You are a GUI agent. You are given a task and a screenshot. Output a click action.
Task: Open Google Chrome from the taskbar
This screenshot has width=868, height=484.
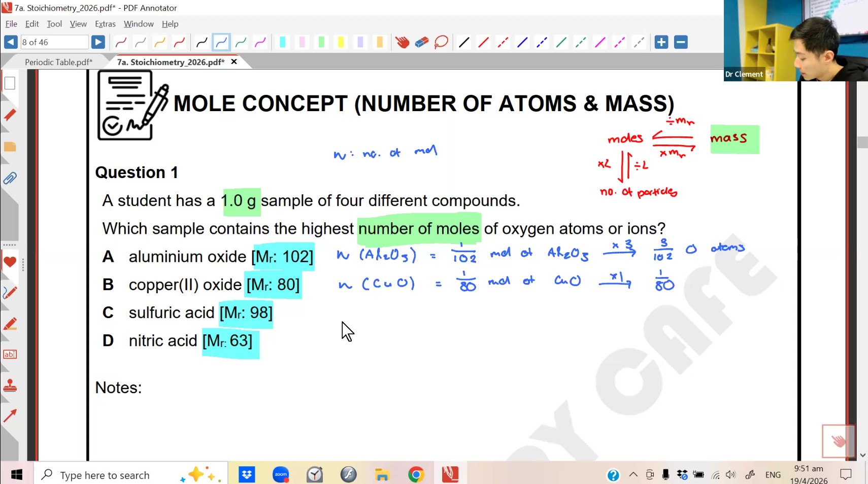(416, 475)
